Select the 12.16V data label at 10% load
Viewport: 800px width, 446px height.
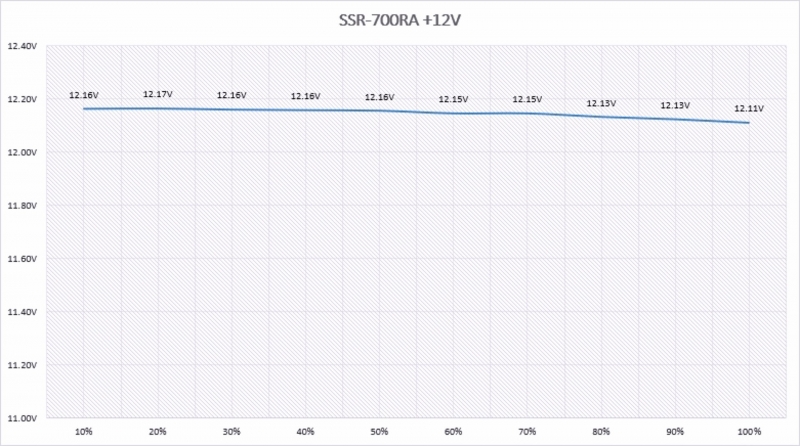[x=84, y=95]
